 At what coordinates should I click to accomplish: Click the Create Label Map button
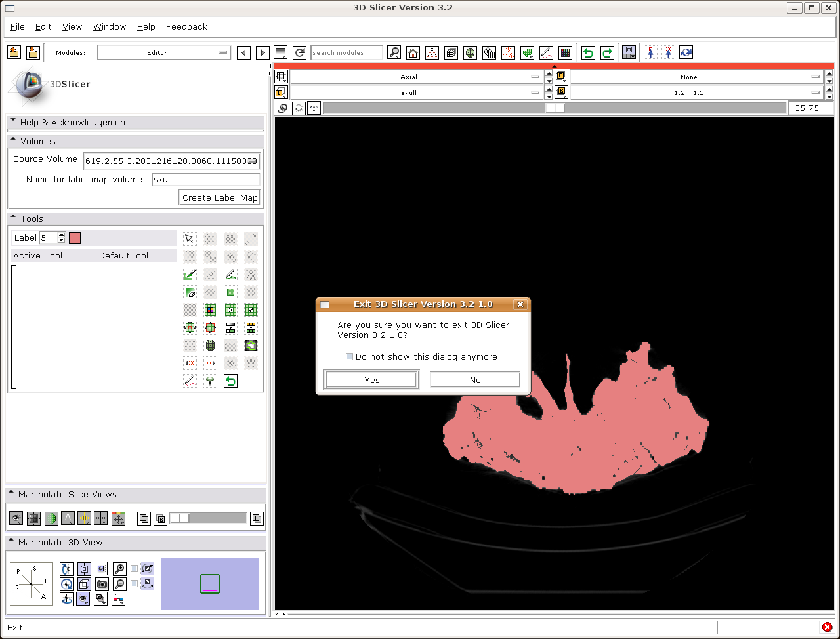[x=220, y=197]
